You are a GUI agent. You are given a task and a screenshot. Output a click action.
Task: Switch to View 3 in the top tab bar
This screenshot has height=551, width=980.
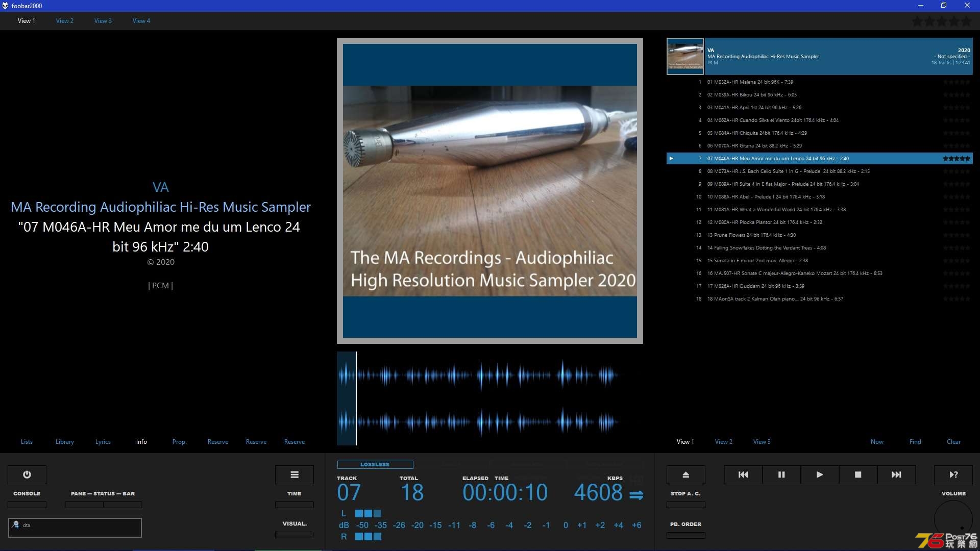103,21
